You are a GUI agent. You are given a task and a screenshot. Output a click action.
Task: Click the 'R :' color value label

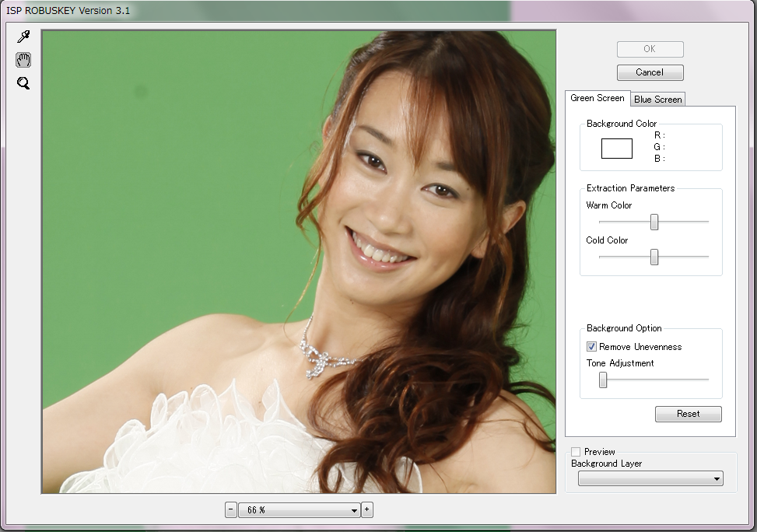coord(660,135)
